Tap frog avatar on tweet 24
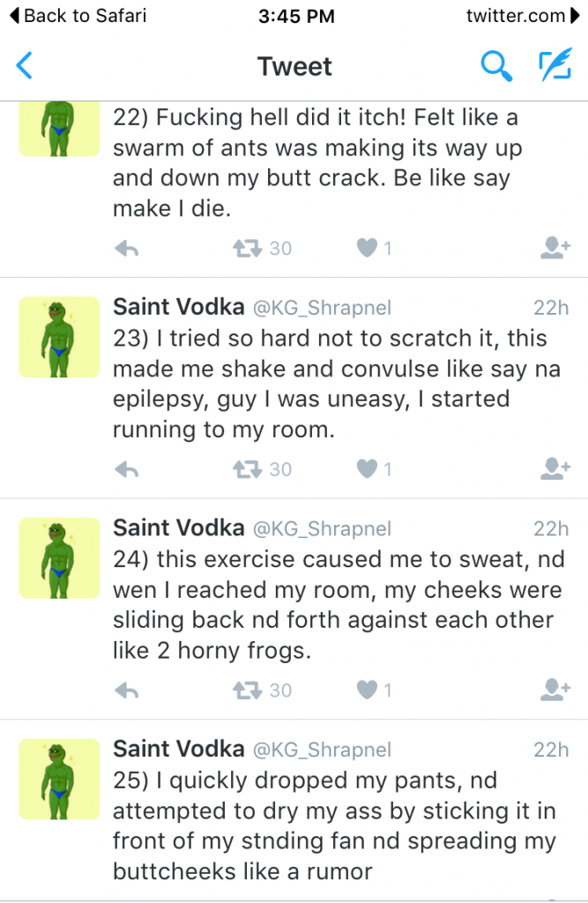Viewport: 588px width, 903px height. coord(60,558)
